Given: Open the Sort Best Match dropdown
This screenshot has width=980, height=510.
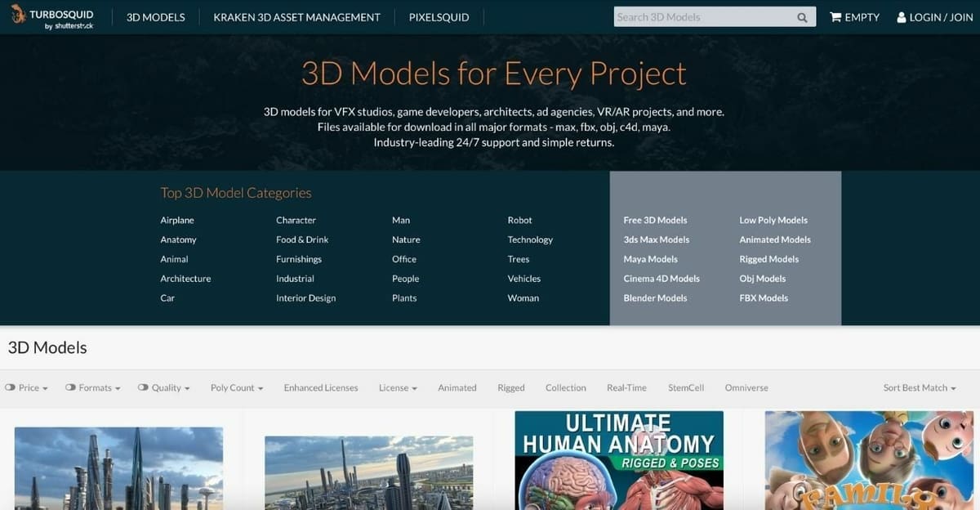Looking at the screenshot, I should click(919, 387).
